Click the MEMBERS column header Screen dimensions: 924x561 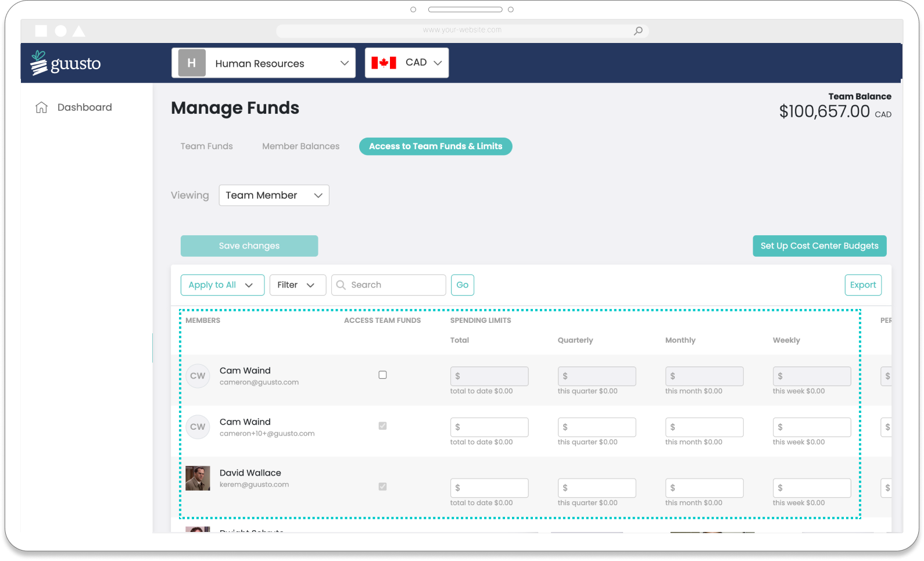[x=203, y=321]
